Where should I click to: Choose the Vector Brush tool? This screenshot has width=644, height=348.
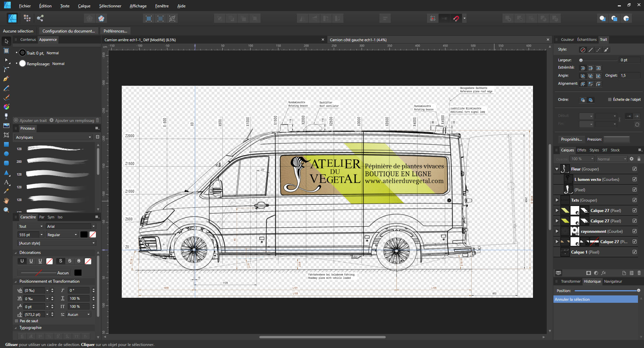tap(6, 97)
